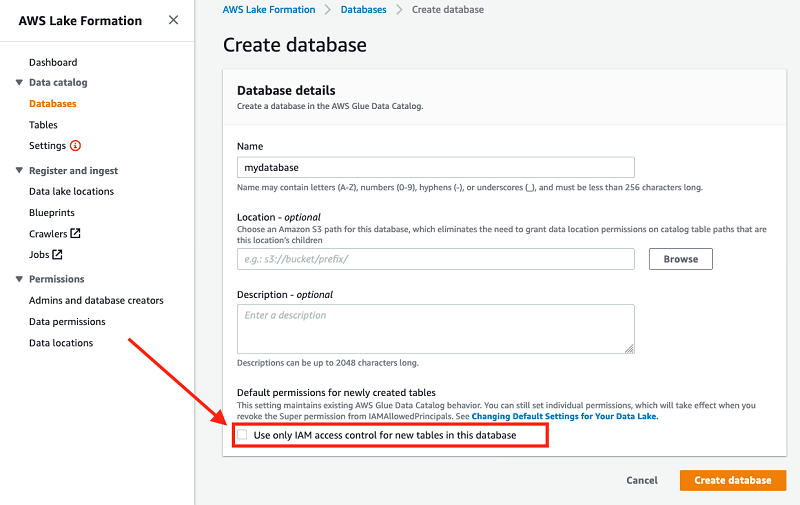Collapse the Register and ingest section

[x=19, y=170]
